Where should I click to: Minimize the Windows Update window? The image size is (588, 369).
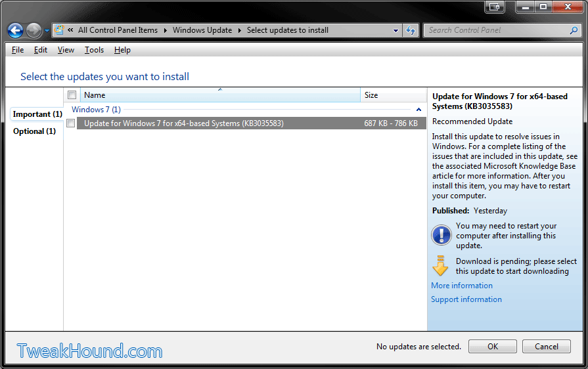(x=526, y=7)
